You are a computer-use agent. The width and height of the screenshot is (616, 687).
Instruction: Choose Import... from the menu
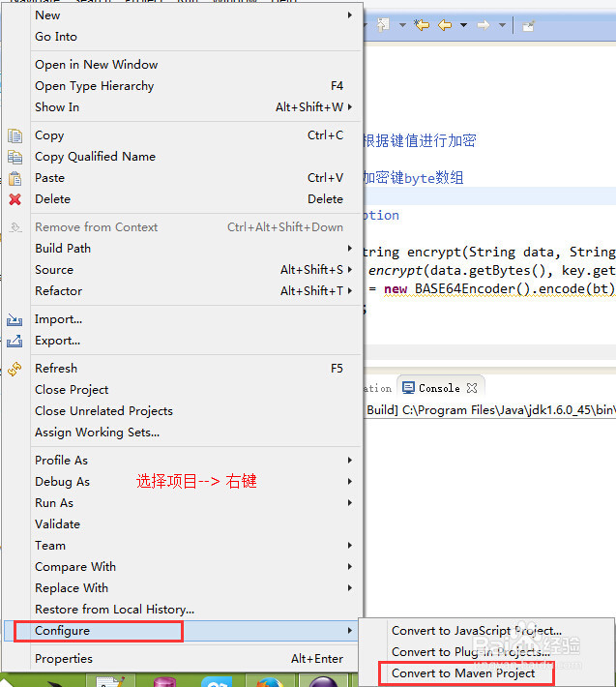[183, 319]
